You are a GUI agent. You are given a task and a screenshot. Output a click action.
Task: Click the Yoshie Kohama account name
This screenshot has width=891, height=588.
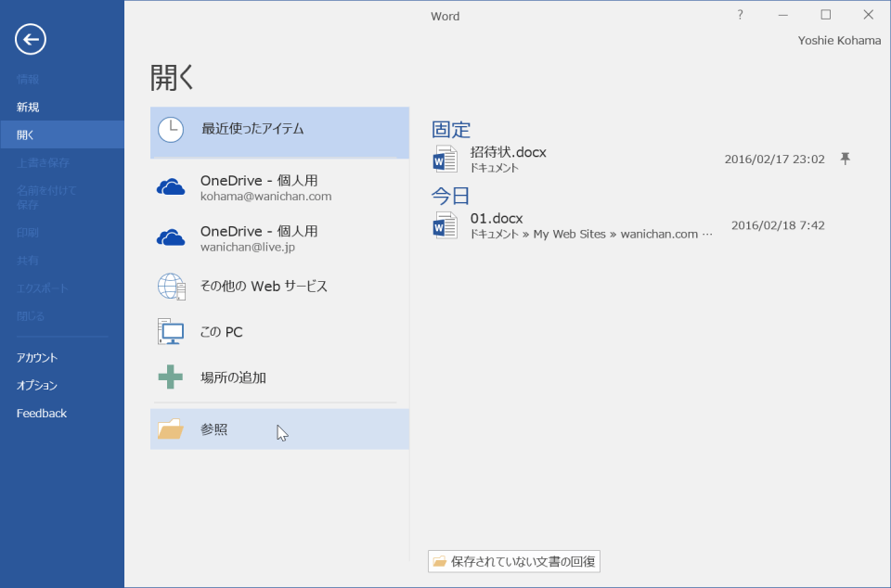[x=839, y=40]
